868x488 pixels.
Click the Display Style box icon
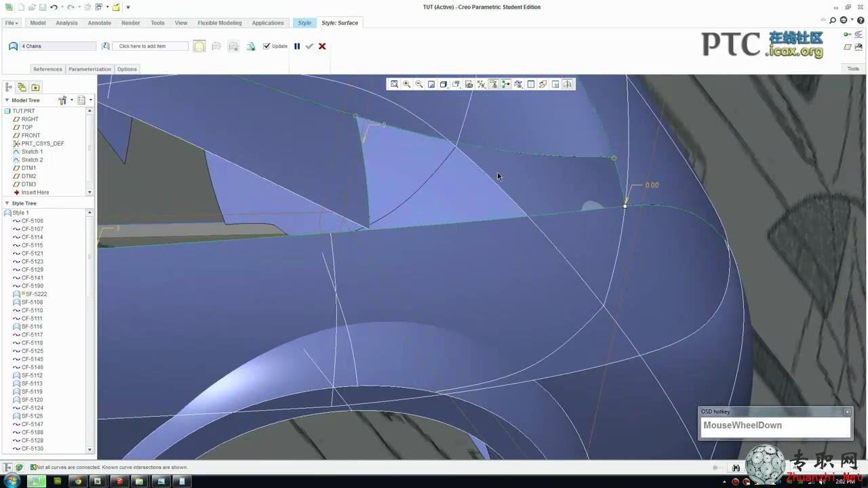(443, 84)
